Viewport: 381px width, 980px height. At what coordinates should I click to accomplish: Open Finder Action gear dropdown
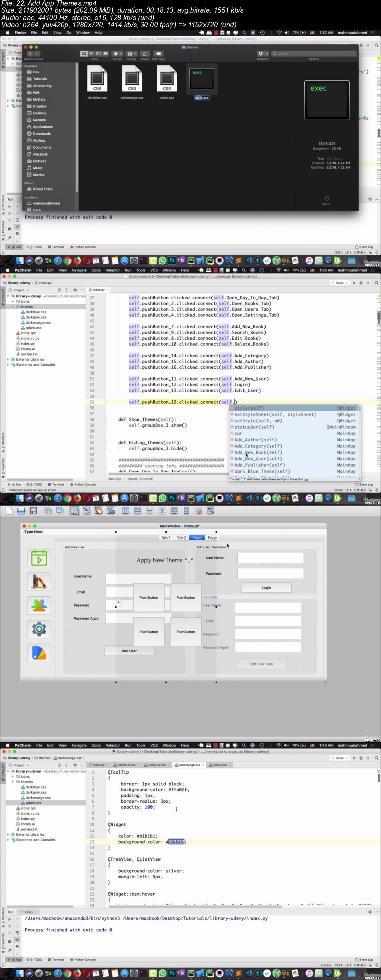click(x=117, y=54)
